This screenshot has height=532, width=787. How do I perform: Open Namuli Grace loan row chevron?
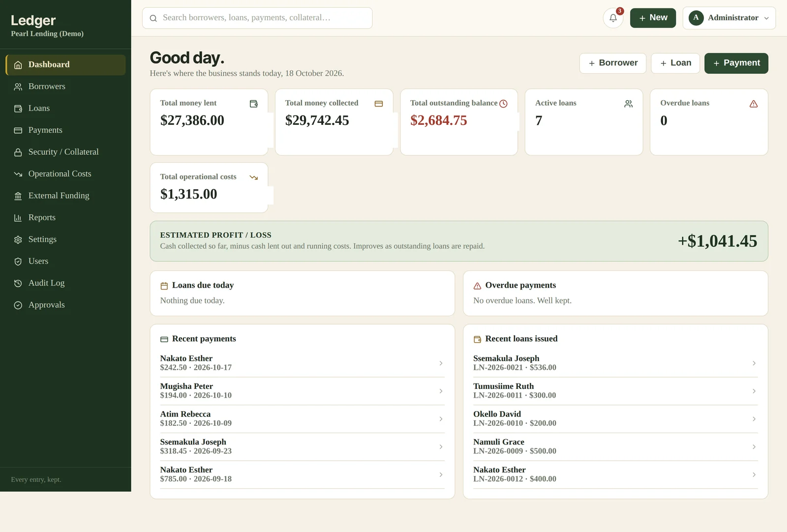pos(754,447)
